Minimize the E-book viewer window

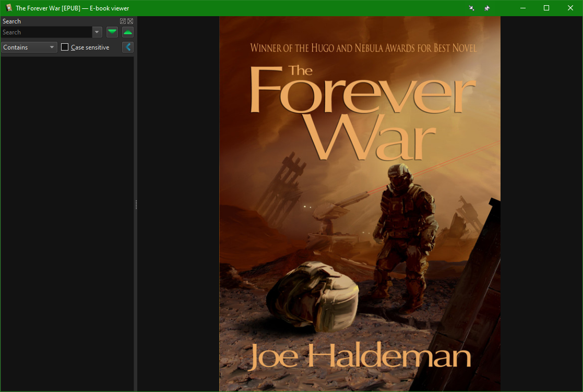pyautogui.click(x=523, y=8)
